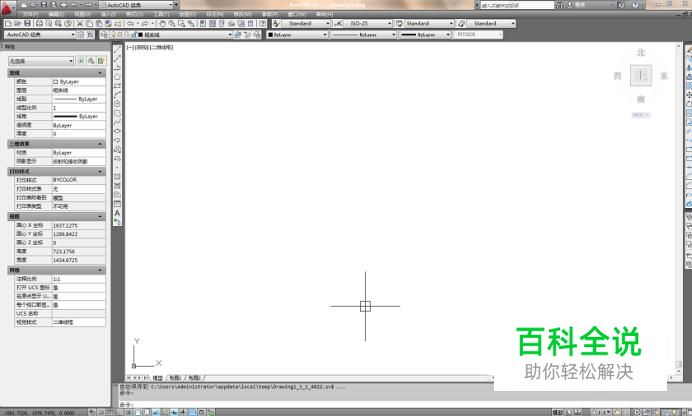The image size is (692, 416).
Task: Open the lineweight ByLayer dropdown
Action: pyautogui.click(x=425, y=34)
